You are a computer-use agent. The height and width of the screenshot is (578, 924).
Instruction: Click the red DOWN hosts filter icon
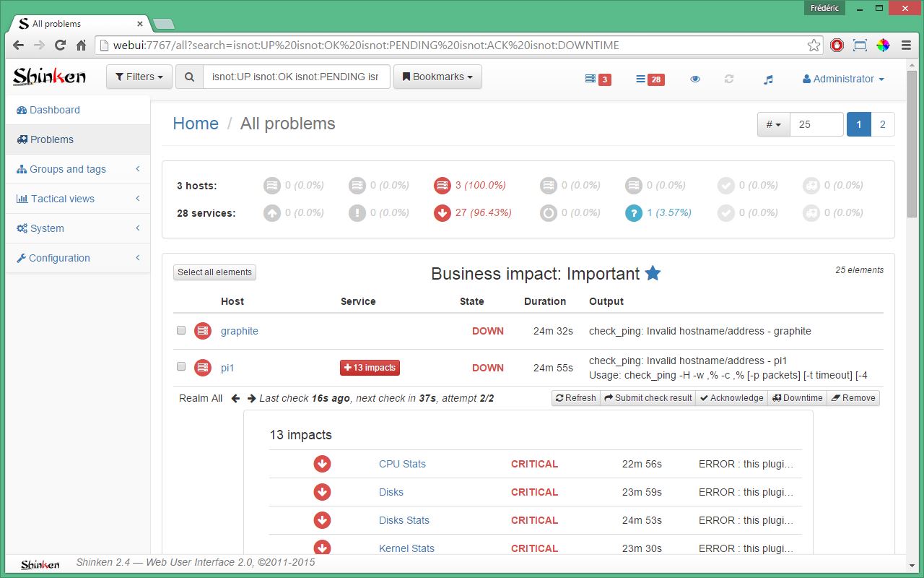[443, 186]
